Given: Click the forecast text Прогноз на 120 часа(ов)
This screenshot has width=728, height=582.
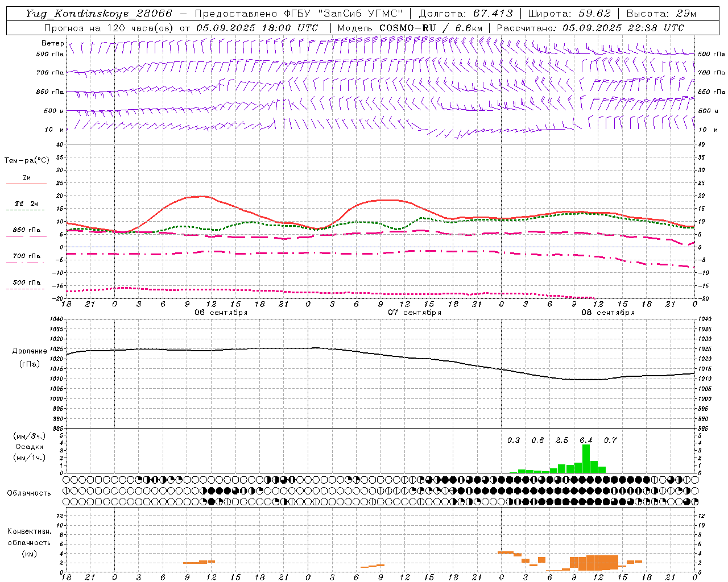Looking at the screenshot, I should (109, 28).
